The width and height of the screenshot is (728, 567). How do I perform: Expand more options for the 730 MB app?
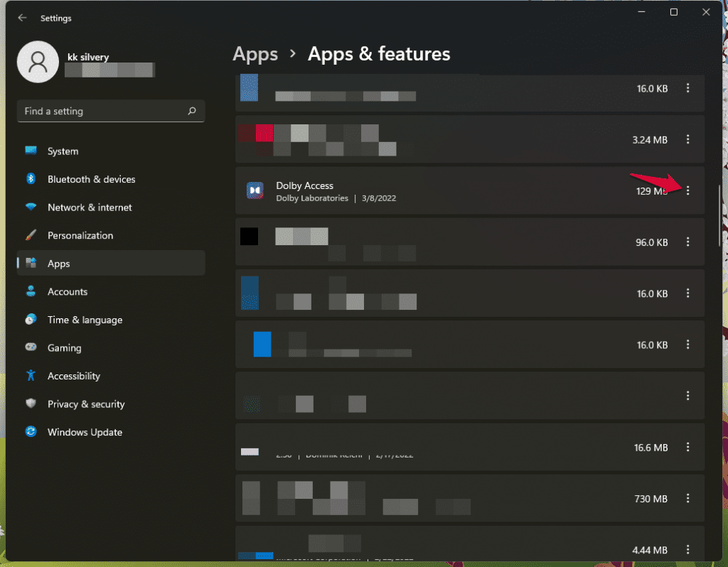tap(687, 499)
